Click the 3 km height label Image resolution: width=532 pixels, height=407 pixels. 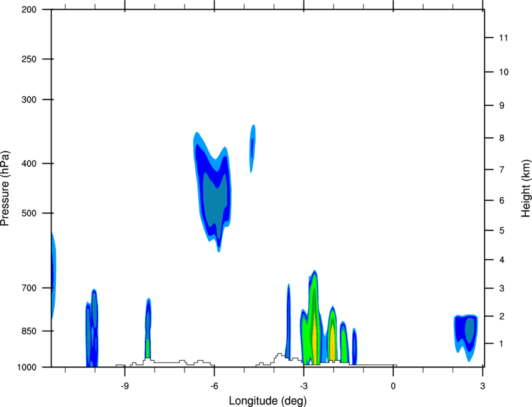point(502,289)
